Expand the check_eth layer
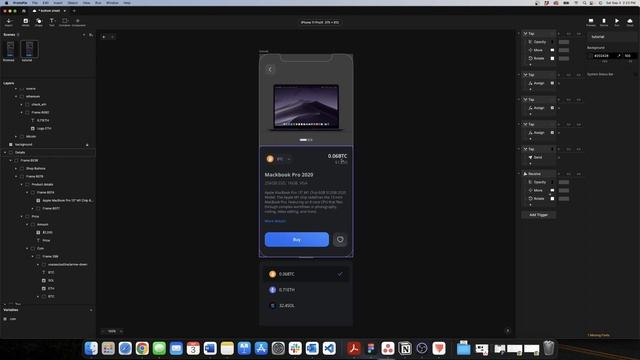Viewport: 640px width, 360px height. (x=22, y=104)
